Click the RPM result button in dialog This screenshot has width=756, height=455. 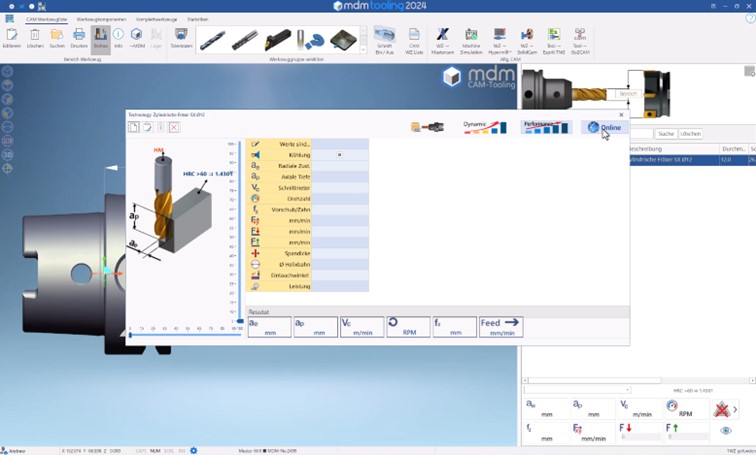pyautogui.click(x=408, y=327)
